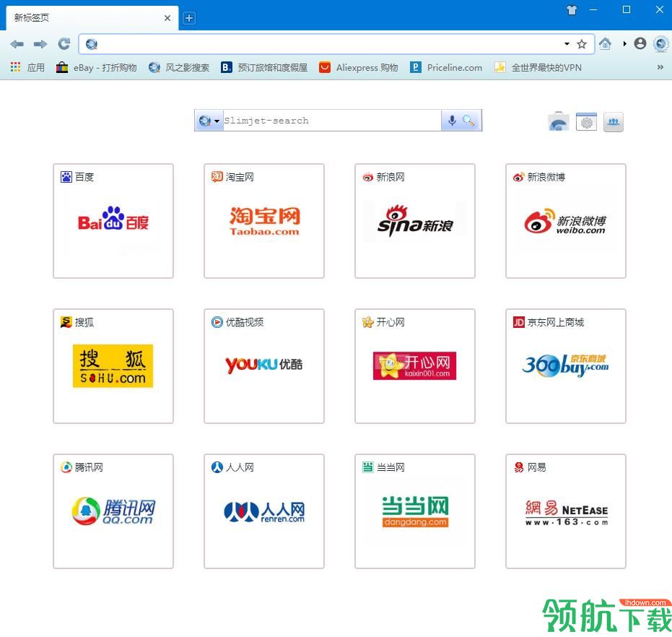Click the magnifying glass search icon
Image resolution: width=672 pixels, height=637 pixels.
tap(468, 121)
